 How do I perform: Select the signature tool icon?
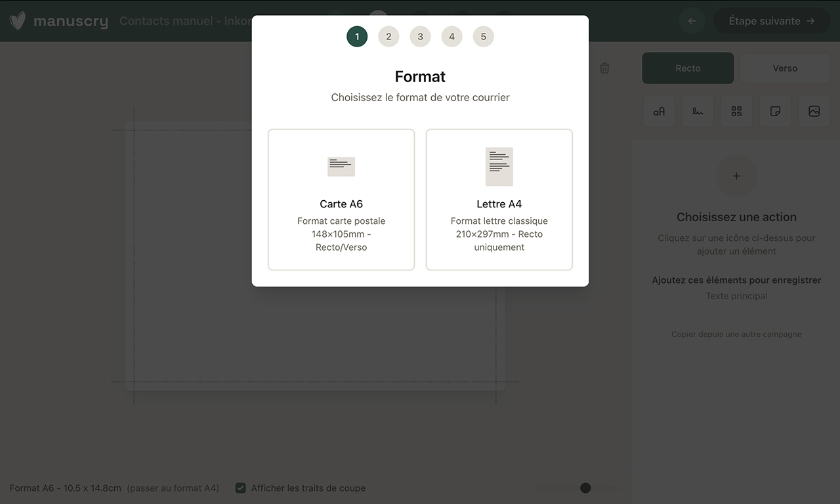click(698, 112)
